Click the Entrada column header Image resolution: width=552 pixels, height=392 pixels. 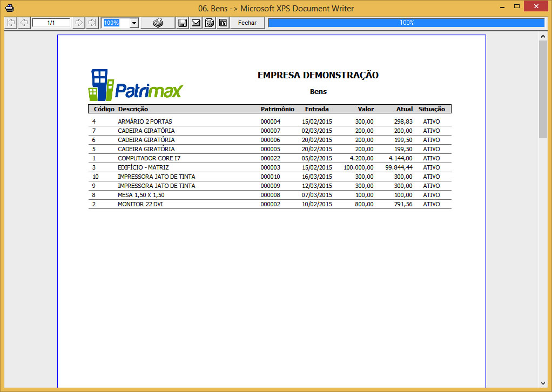click(317, 109)
